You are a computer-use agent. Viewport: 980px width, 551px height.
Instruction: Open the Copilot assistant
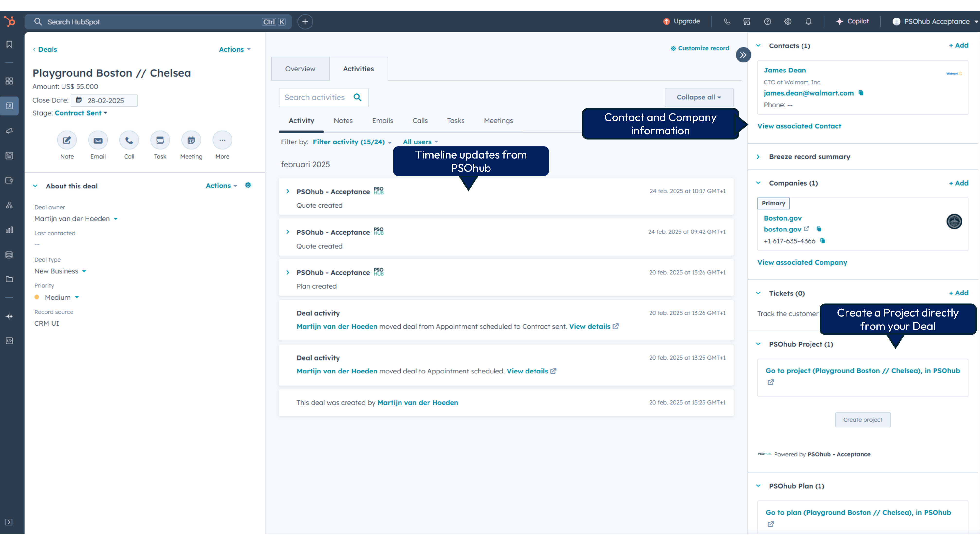point(853,21)
